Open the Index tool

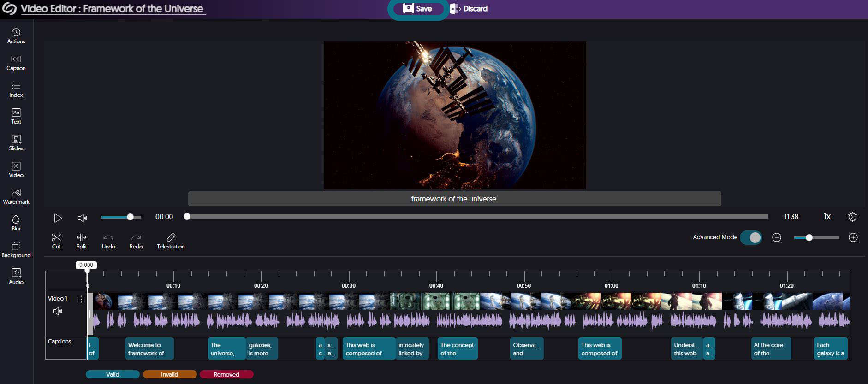click(16, 89)
